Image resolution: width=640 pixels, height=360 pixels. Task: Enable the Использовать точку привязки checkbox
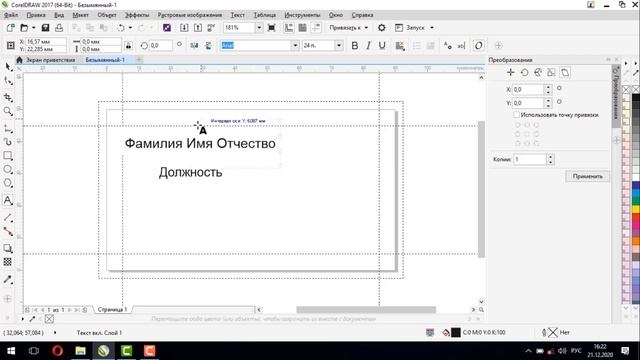516,115
